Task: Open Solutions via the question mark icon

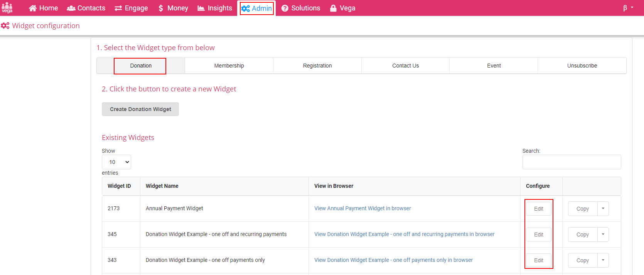Action: (285, 8)
